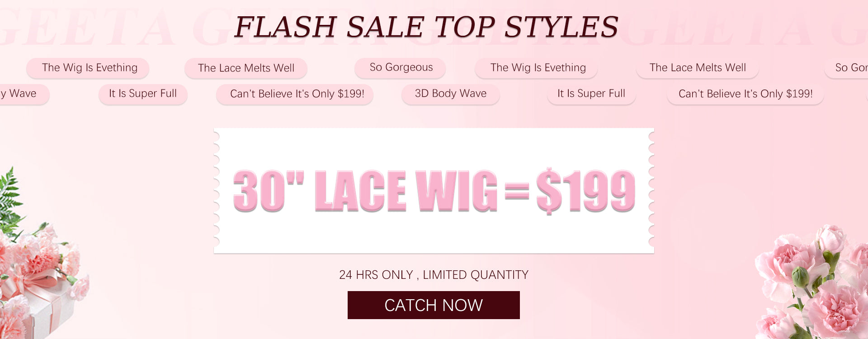Select It Is Super Full tag below first Wig tag
This screenshot has width=868, height=339.
[143, 94]
